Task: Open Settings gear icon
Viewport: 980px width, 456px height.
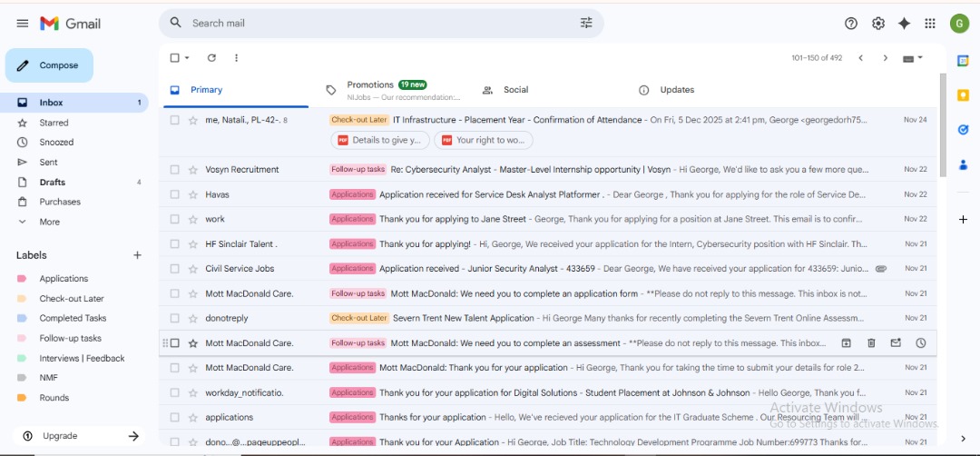Action: click(878, 23)
